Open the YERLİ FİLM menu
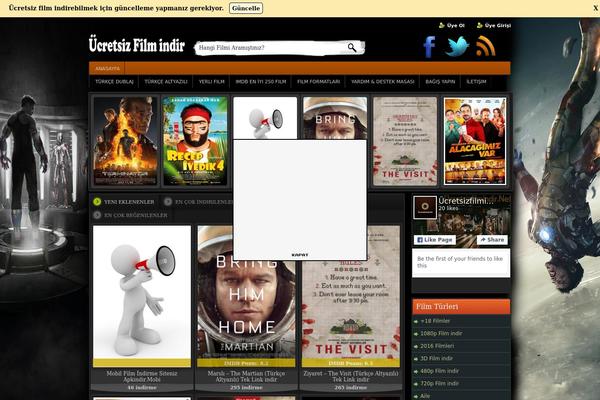Viewport: 600px width, 400px height. coord(211,82)
